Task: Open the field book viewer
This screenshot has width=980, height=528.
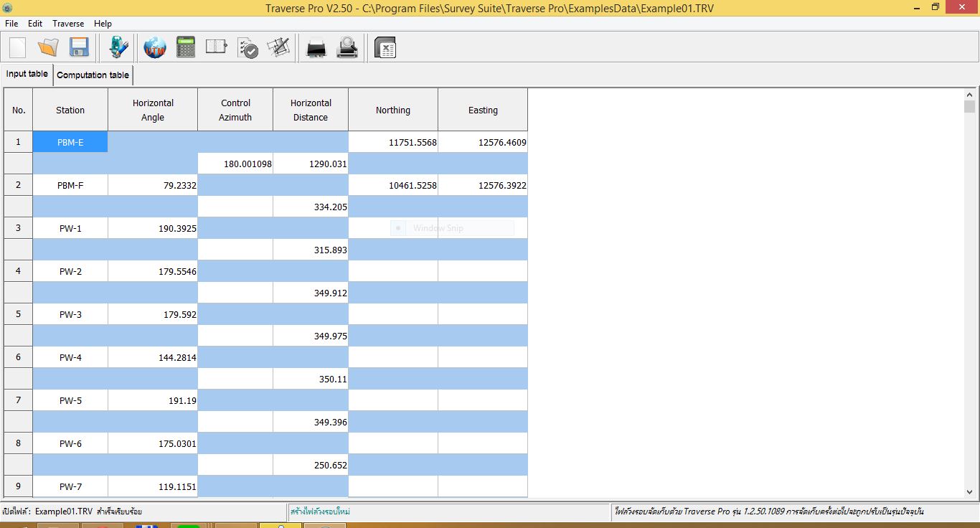Action: 216,47
